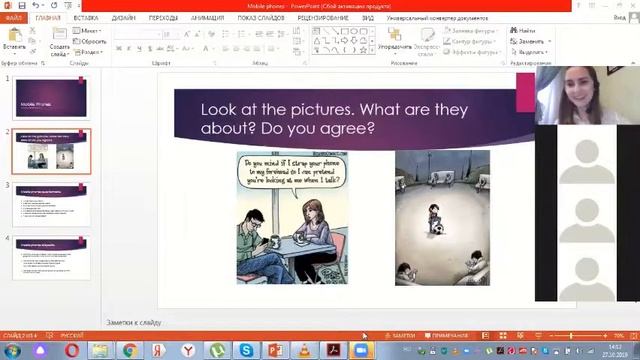Select the right arrow shape in gallery
This screenshot has height=360, width=640.
tap(344, 41)
